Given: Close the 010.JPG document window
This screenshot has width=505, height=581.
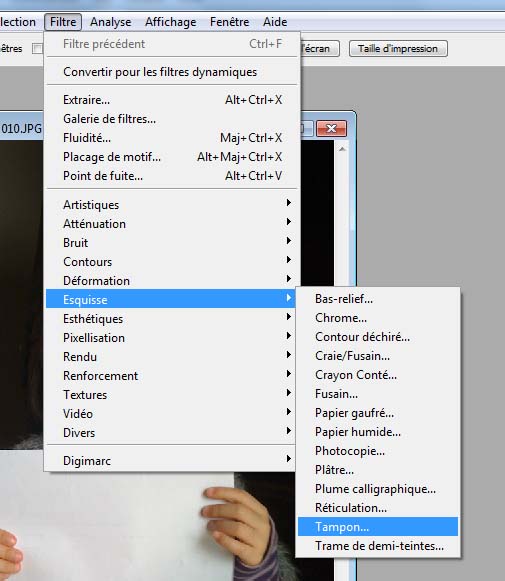Looking at the screenshot, I should coord(331,128).
